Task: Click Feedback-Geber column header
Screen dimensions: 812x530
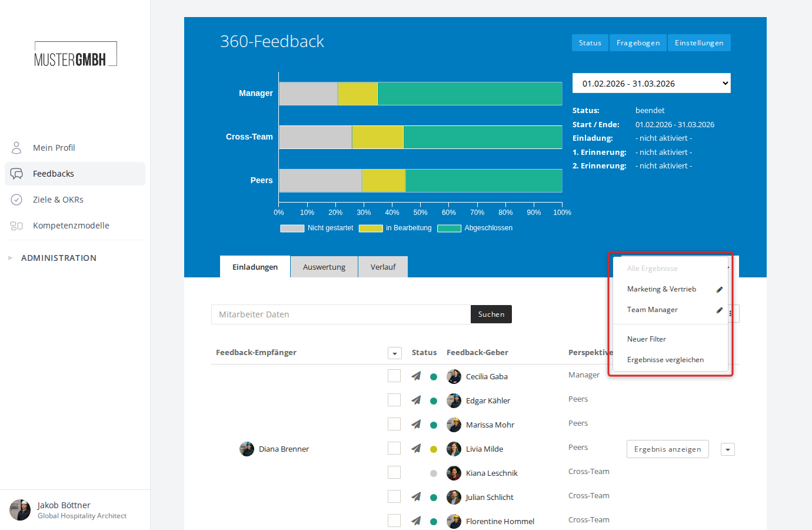Action: pyautogui.click(x=477, y=352)
